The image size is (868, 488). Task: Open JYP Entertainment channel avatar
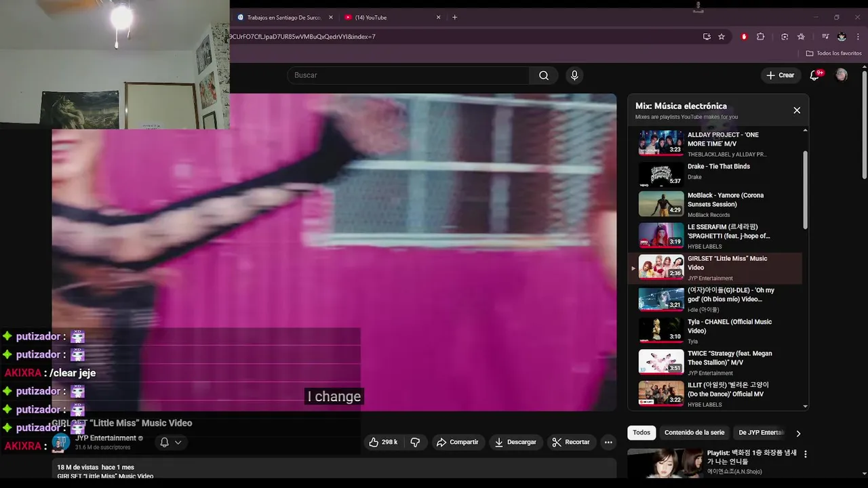[61, 443]
